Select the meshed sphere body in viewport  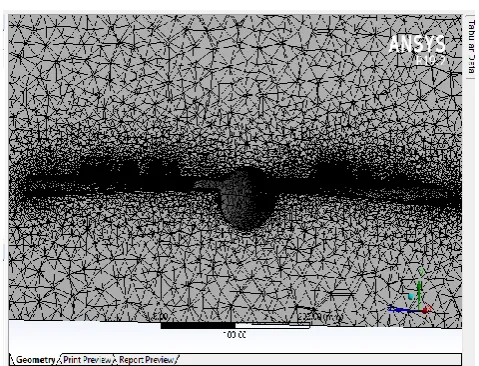coord(246,199)
